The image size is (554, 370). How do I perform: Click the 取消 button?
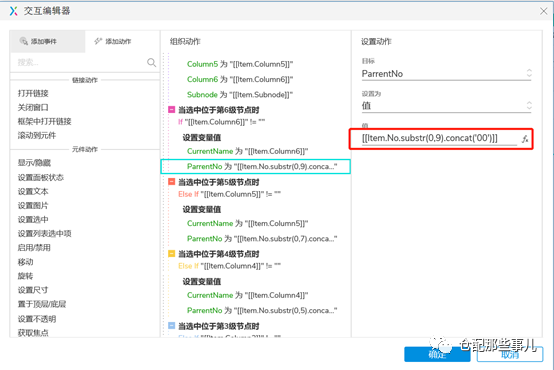(x=510, y=354)
